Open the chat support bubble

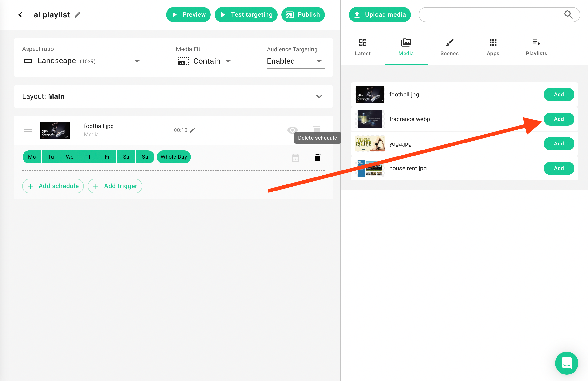(x=566, y=363)
